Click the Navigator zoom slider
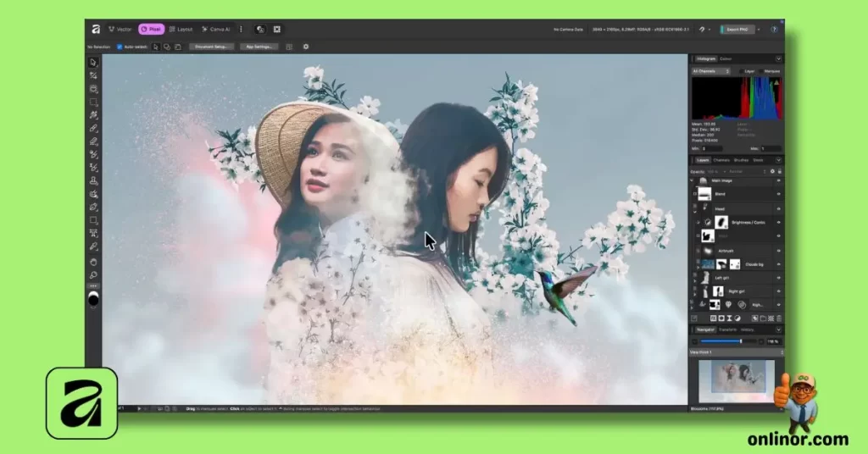Image resolution: width=868 pixels, height=454 pixels. (x=727, y=341)
